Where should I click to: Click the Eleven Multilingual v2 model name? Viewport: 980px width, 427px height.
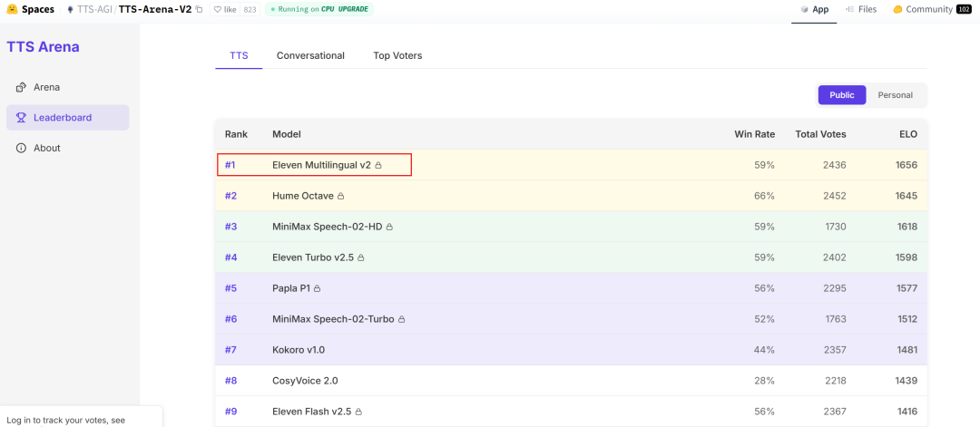click(321, 165)
